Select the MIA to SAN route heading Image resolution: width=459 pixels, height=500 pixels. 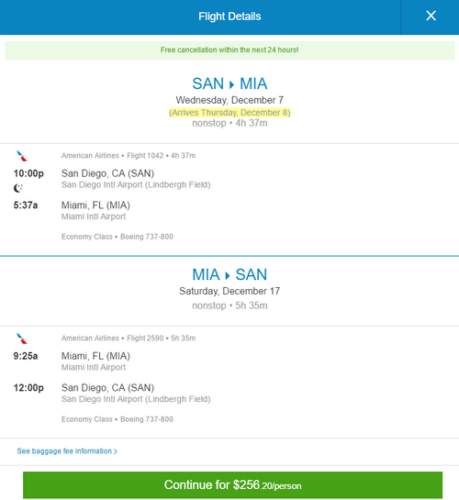229,275
